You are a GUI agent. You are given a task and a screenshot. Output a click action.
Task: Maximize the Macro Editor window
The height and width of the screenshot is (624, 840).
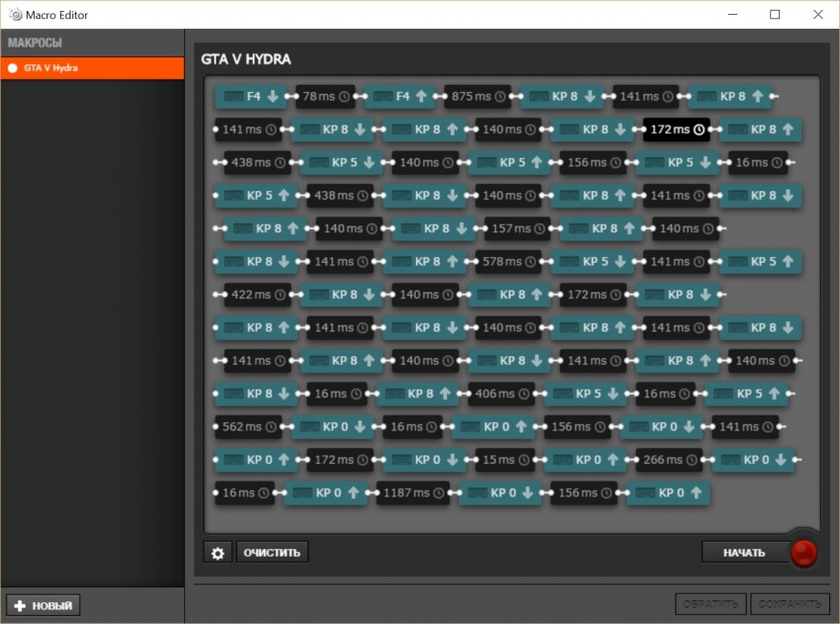[775, 15]
